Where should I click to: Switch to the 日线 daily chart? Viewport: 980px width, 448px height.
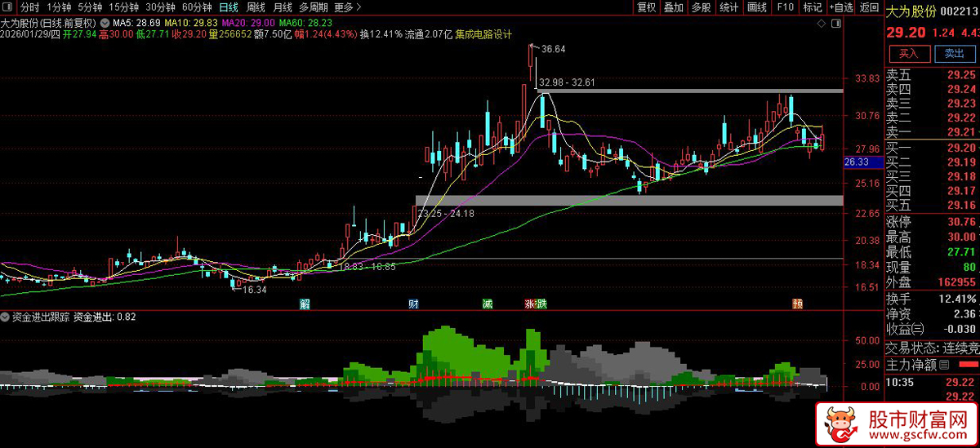coord(229,7)
